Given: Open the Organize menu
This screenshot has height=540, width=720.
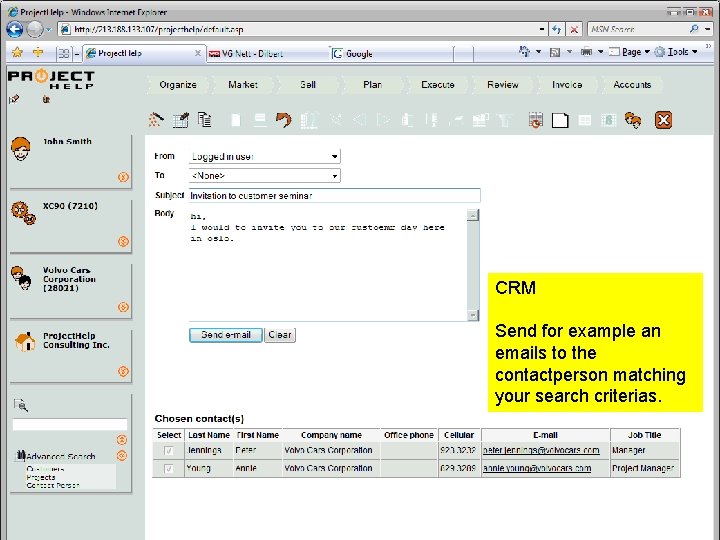Looking at the screenshot, I should tap(178, 85).
